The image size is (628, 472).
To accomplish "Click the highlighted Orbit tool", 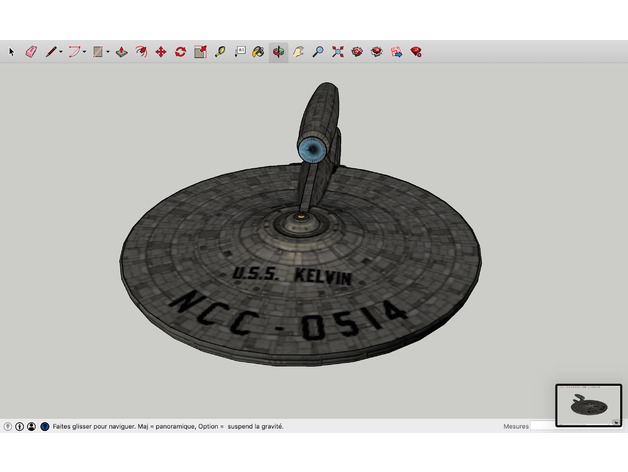I will tap(278, 52).
